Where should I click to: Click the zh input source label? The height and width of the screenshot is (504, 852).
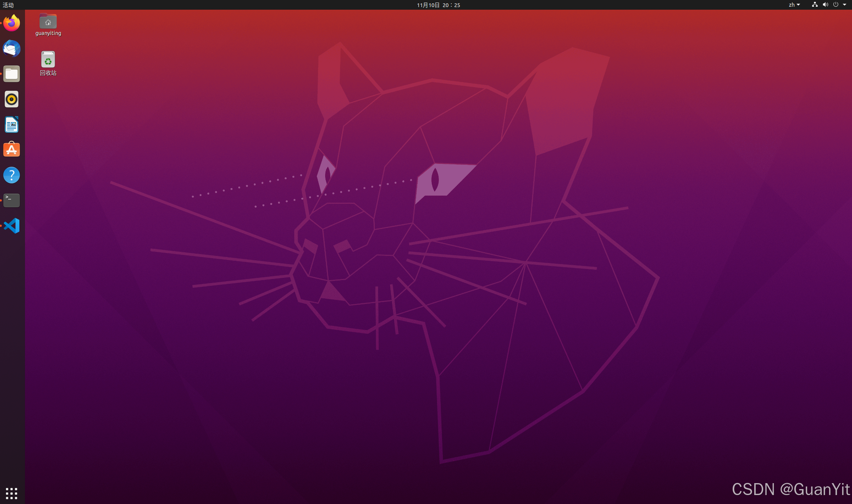coord(791,5)
